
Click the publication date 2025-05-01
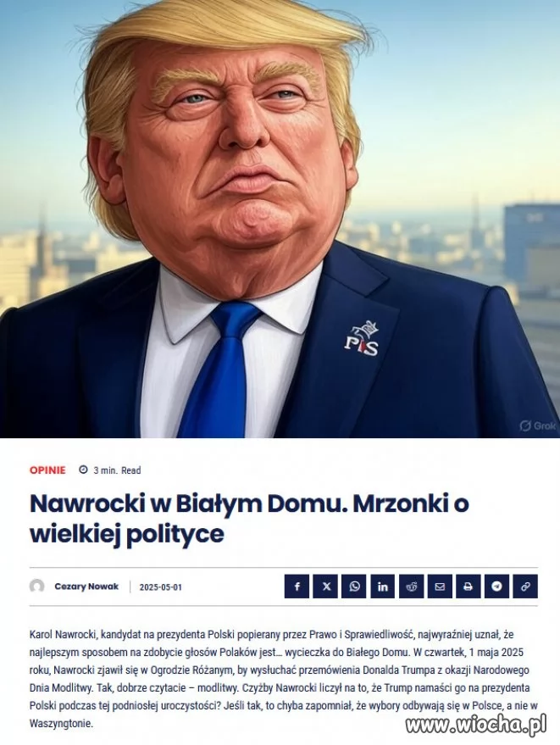(x=160, y=587)
